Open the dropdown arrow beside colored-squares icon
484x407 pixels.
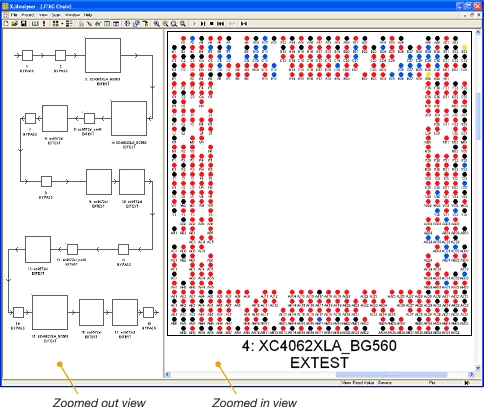pos(62,24)
